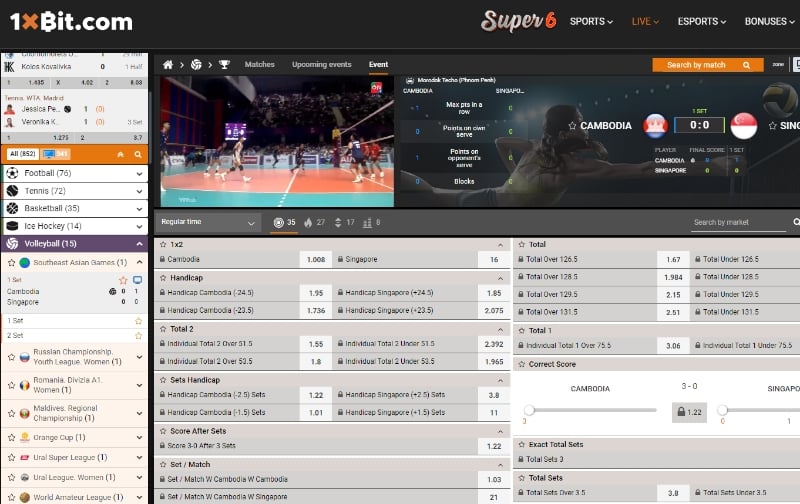800x504 pixels.
Task: Favorite Southeast Asian Games league
Action: click(11, 263)
